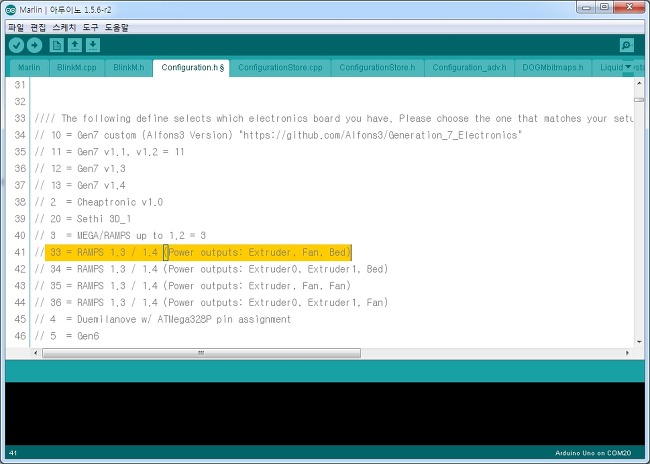Open the 파일 menu

click(16, 28)
